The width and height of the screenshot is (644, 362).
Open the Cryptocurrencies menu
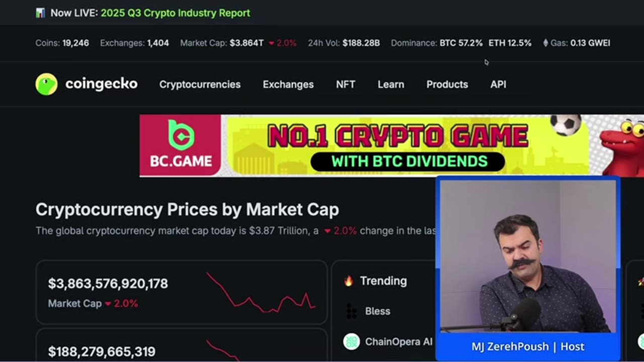pos(200,84)
